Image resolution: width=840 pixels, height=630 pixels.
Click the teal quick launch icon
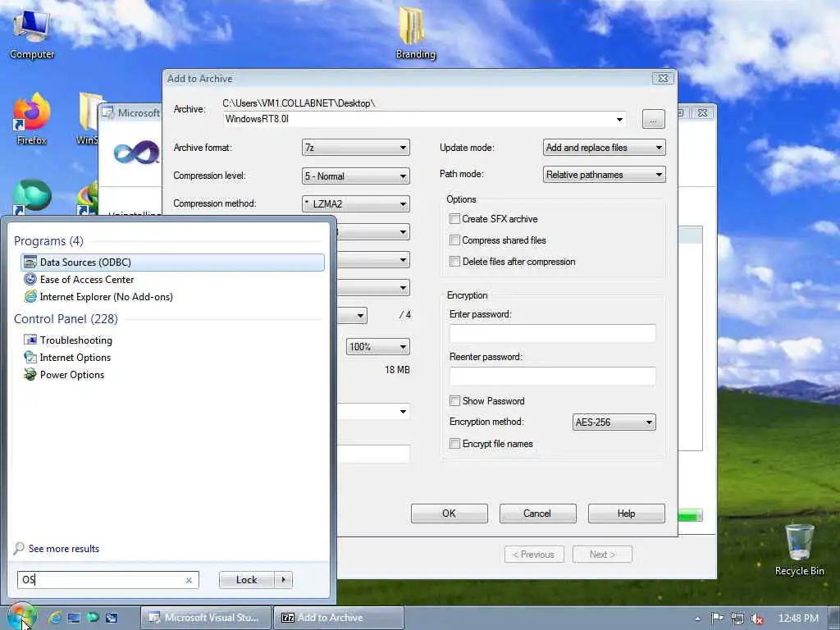[93, 618]
